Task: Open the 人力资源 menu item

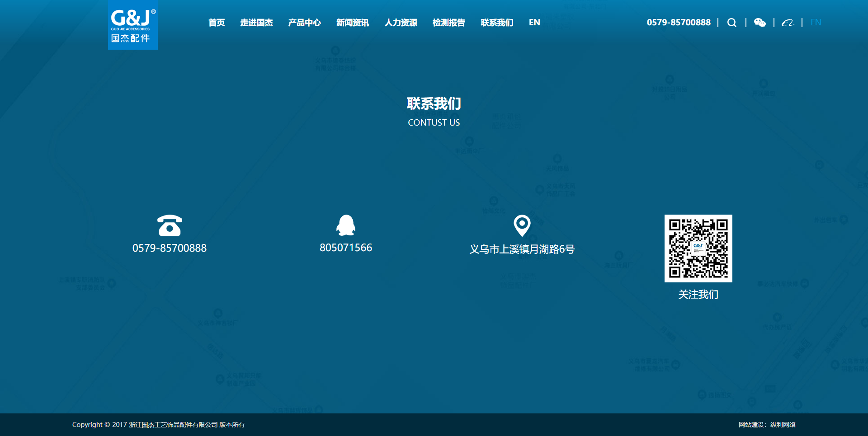Action: (x=401, y=23)
